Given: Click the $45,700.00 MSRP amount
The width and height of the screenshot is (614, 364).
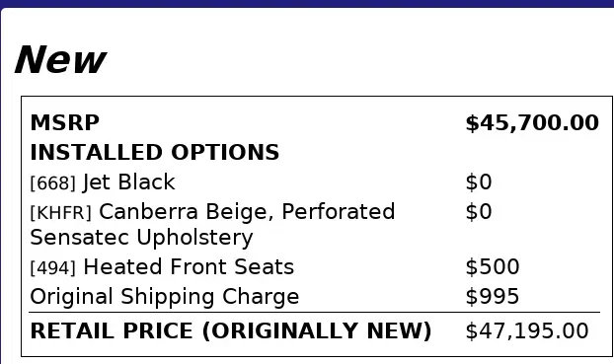Looking at the screenshot, I should coord(532,123).
